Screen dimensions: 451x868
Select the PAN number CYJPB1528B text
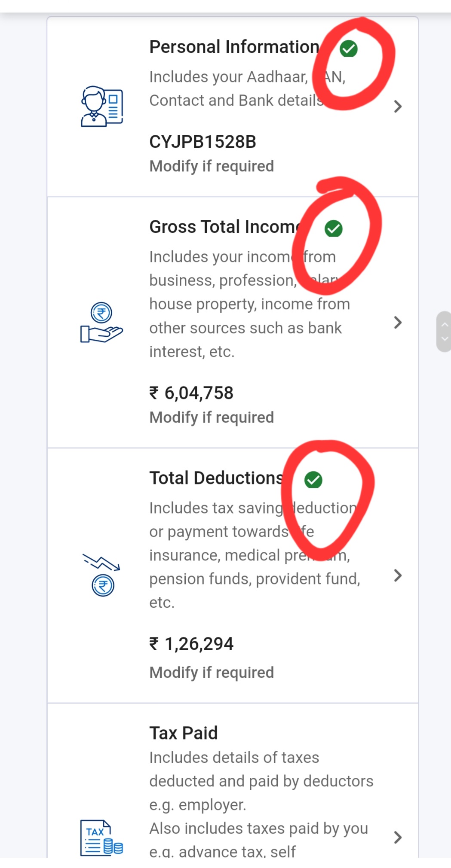click(202, 142)
